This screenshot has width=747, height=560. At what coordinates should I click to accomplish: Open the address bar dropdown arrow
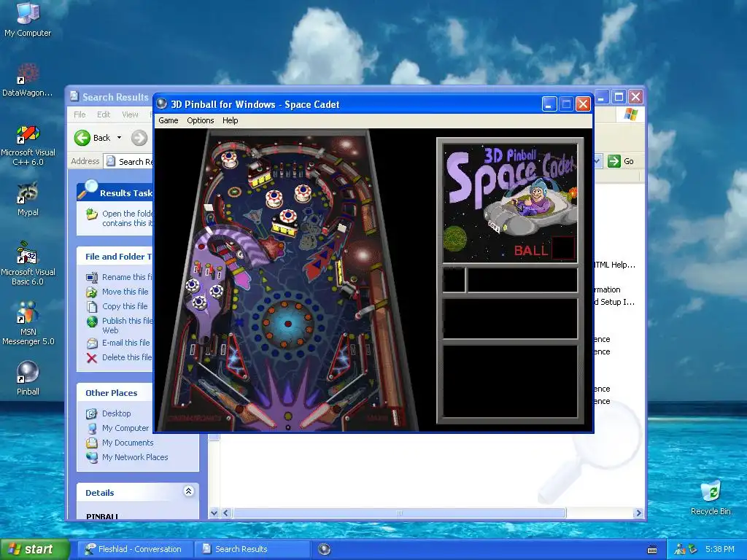pyautogui.click(x=597, y=161)
